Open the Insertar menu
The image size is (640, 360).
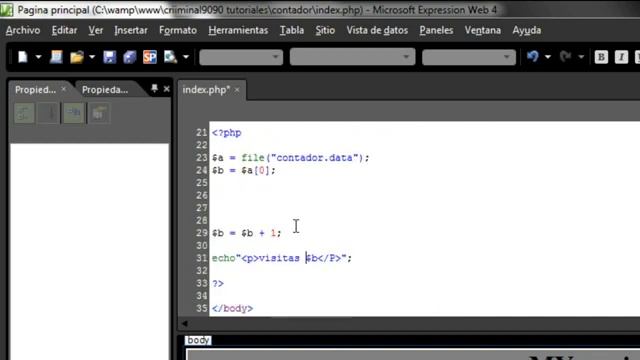pyautogui.click(x=131, y=30)
